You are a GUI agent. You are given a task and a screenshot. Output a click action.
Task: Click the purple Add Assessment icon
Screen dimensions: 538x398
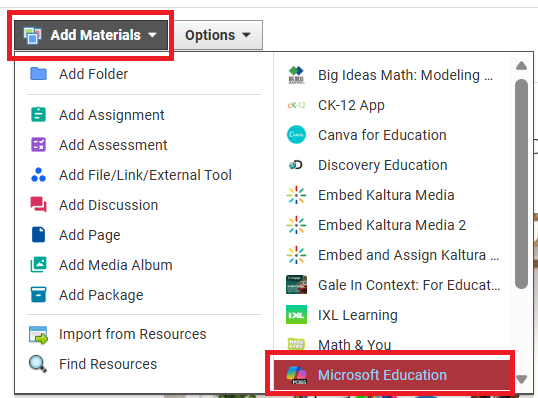tap(38, 145)
